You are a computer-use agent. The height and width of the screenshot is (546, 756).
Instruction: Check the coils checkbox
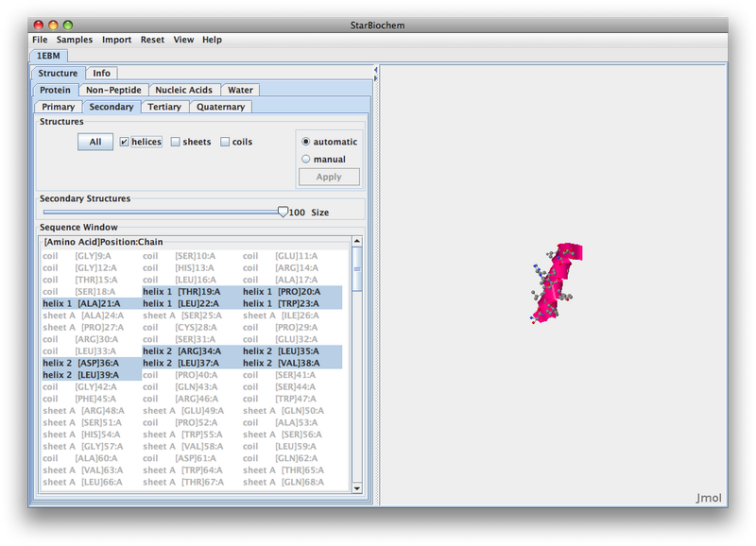225,143
